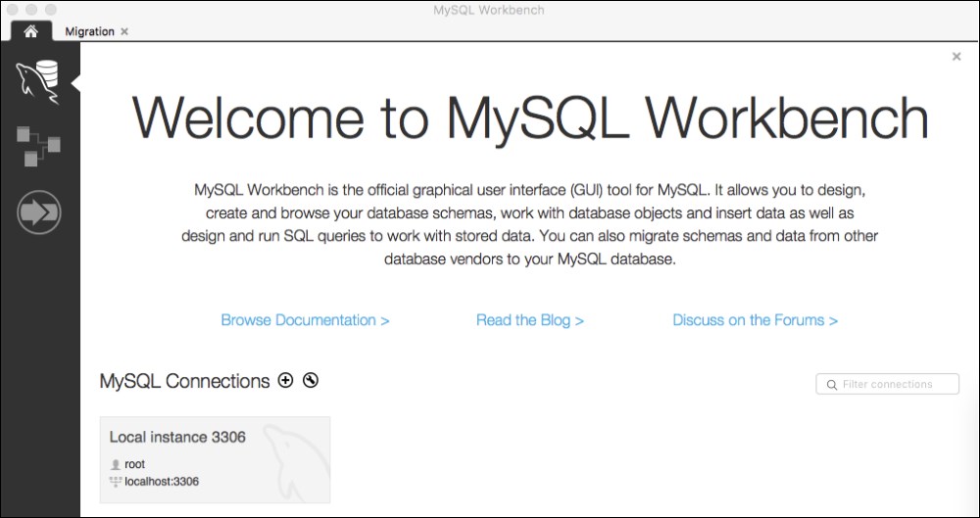Select the MySQL connections dolphin sidebar icon

39,82
